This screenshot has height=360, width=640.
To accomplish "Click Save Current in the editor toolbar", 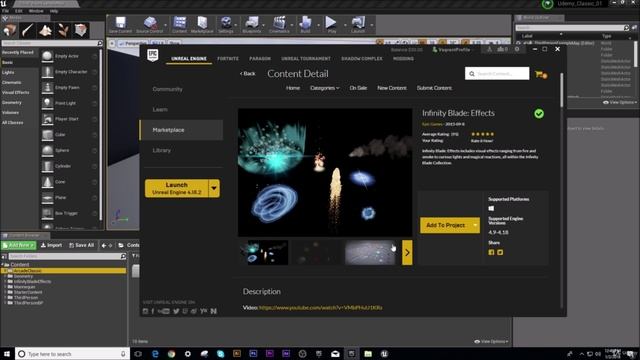I will pos(120,24).
